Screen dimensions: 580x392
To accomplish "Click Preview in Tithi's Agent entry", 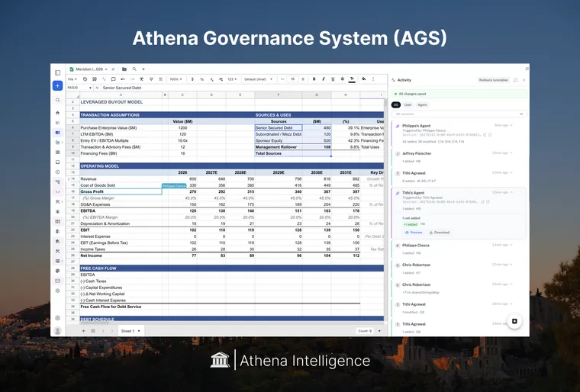I will click(x=414, y=233).
